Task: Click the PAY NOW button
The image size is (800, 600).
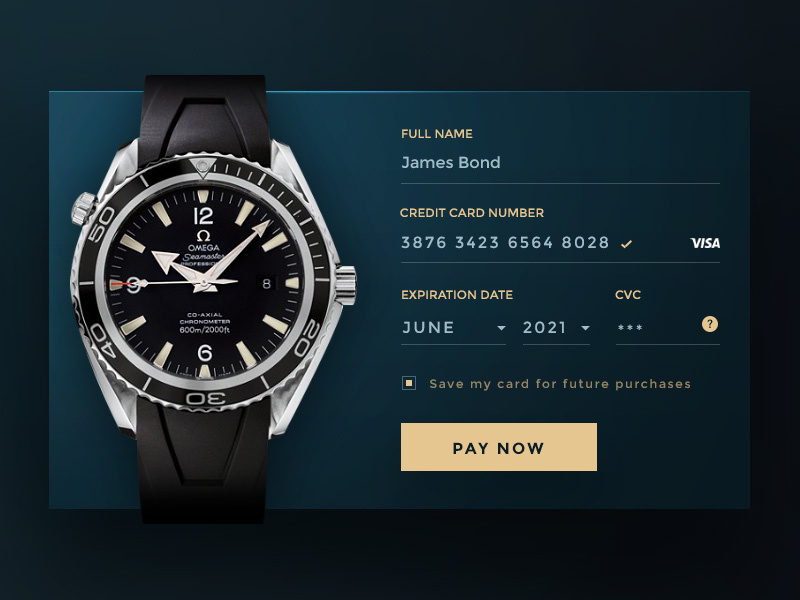Action: click(498, 447)
